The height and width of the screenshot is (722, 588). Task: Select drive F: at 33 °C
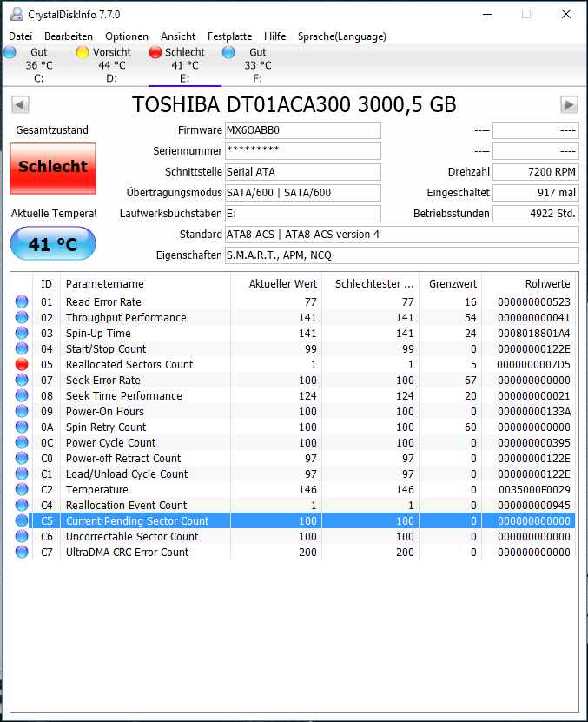[x=257, y=65]
